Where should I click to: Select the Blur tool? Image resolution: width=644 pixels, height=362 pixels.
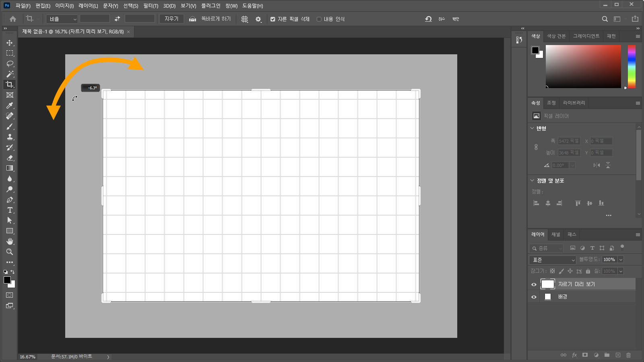pos(10,179)
